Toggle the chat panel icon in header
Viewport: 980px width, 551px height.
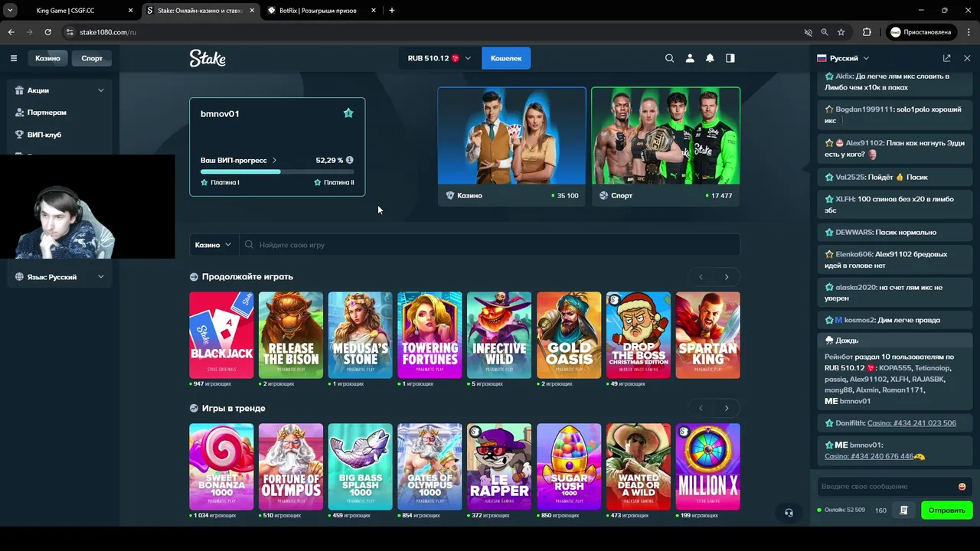point(730,58)
